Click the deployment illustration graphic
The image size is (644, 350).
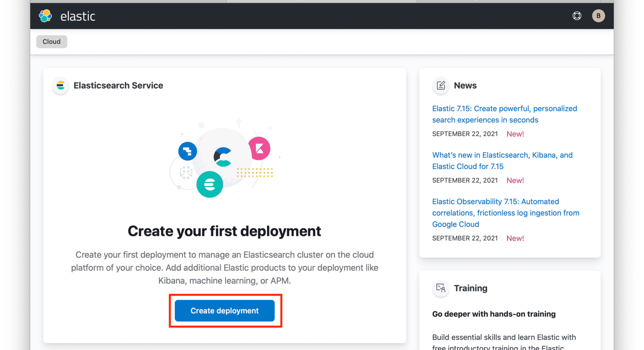coord(225,159)
